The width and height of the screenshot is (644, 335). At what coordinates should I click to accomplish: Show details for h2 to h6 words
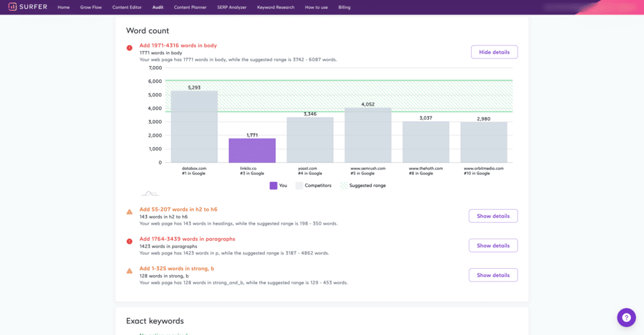(x=493, y=216)
